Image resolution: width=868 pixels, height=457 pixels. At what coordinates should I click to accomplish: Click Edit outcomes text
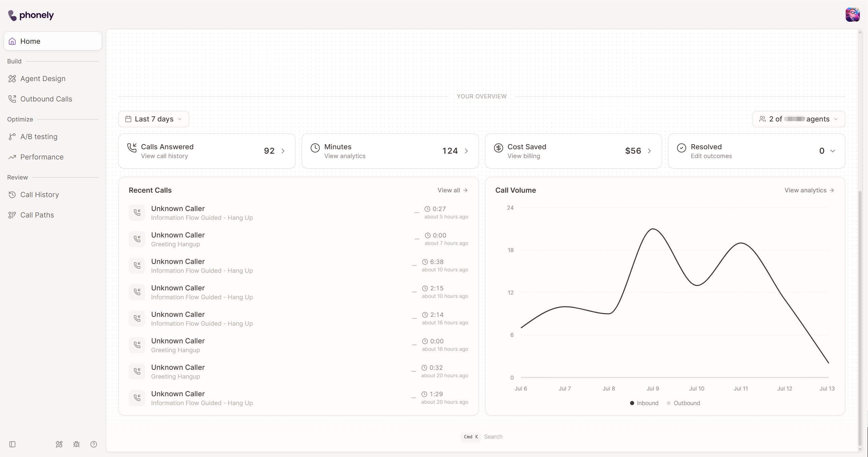click(711, 156)
